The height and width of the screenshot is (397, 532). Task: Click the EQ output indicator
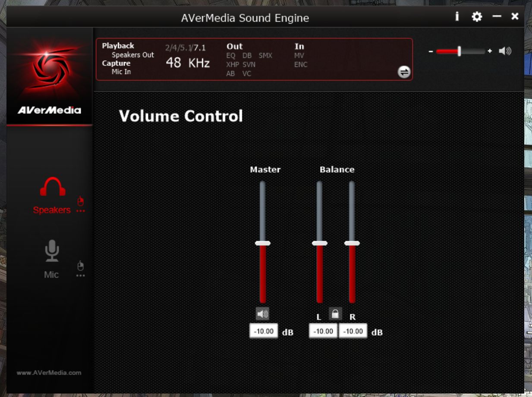231,56
